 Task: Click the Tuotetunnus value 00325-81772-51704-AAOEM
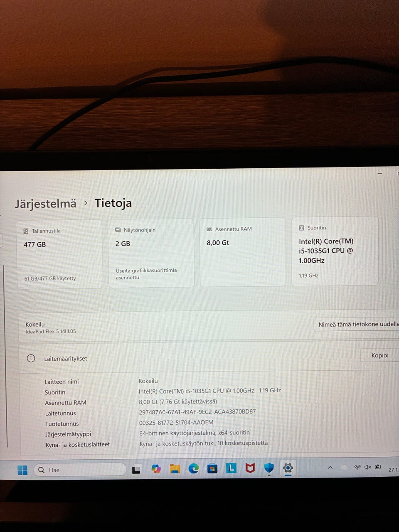[176, 422]
